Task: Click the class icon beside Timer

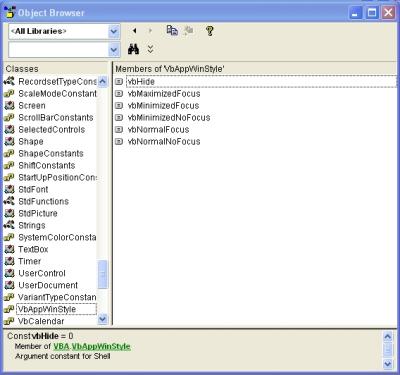Action: click(9, 261)
